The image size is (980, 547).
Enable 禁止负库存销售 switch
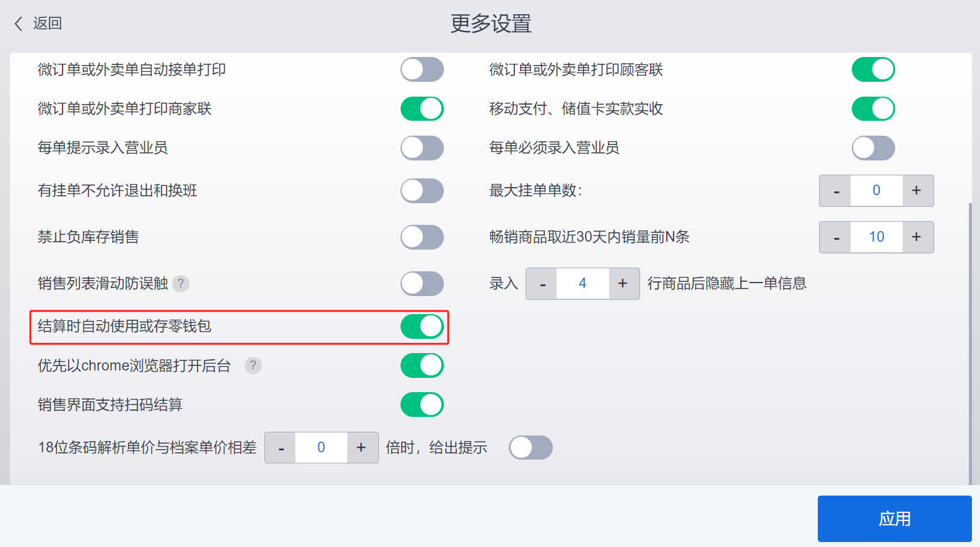(422, 237)
